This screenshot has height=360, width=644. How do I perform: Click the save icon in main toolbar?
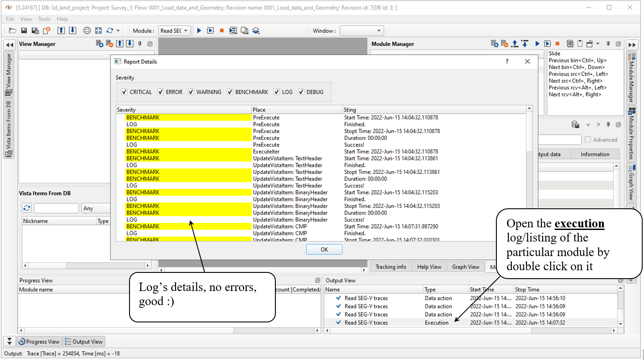tap(24, 31)
